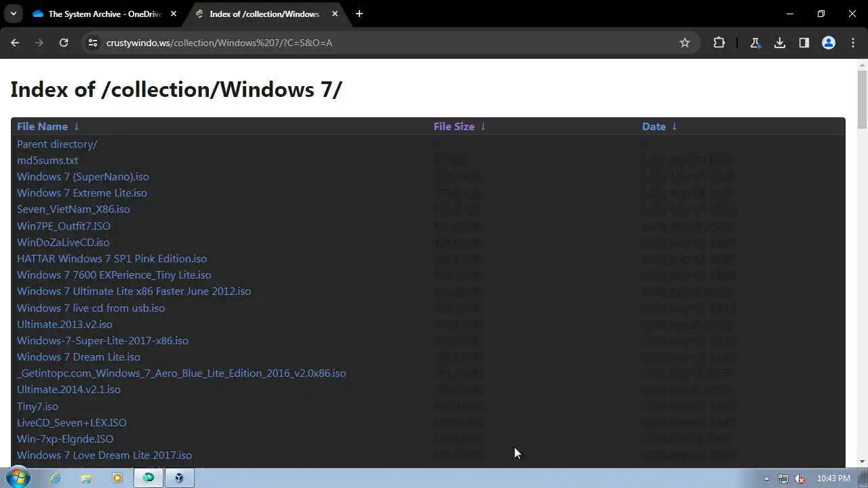Open the 10:43 PM taskbar clock
This screenshot has width=868, height=488.
click(x=833, y=479)
